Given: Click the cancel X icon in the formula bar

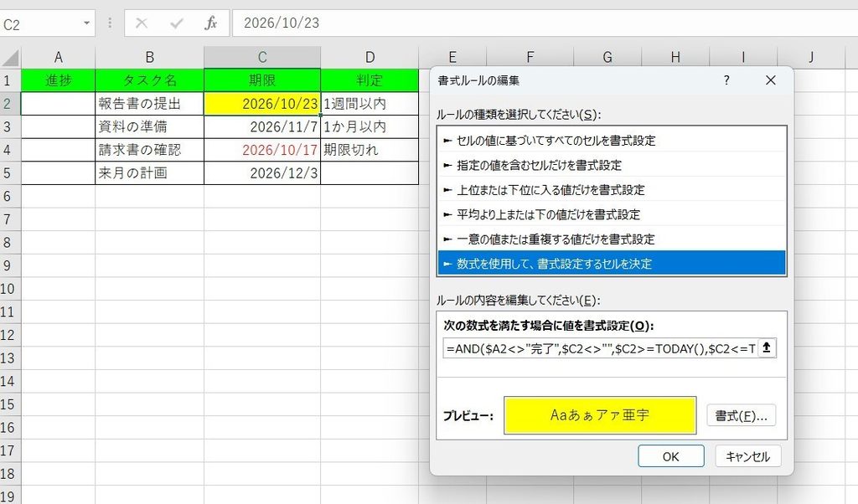Looking at the screenshot, I should click(141, 23).
